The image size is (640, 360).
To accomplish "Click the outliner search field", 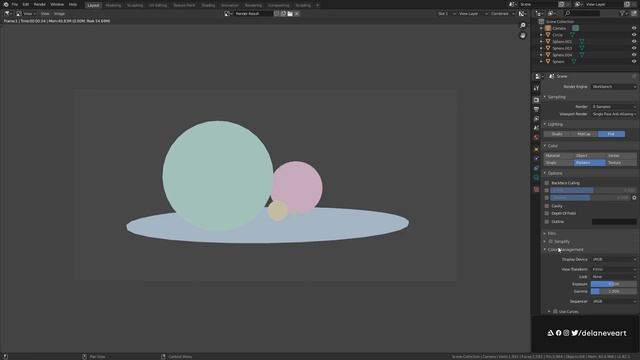I will coord(583,13).
